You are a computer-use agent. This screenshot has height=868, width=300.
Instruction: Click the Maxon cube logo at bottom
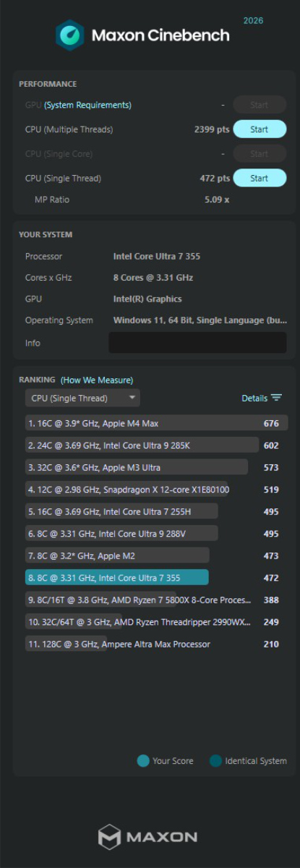109,836
